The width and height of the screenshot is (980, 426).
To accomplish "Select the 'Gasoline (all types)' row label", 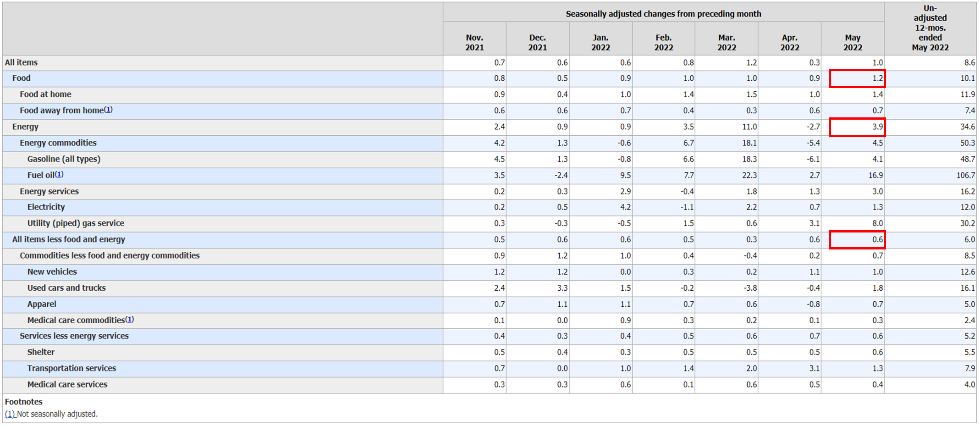I will 64,159.
